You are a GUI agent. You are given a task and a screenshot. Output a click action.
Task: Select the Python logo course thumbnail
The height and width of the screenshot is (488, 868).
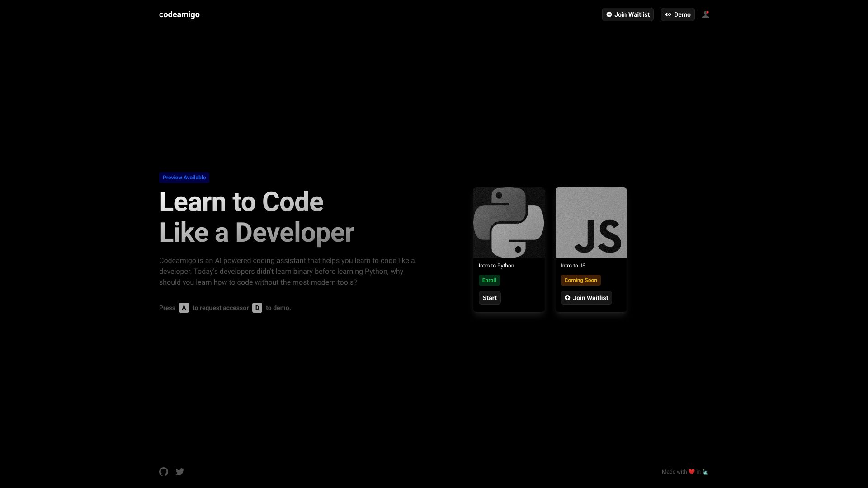point(508,222)
